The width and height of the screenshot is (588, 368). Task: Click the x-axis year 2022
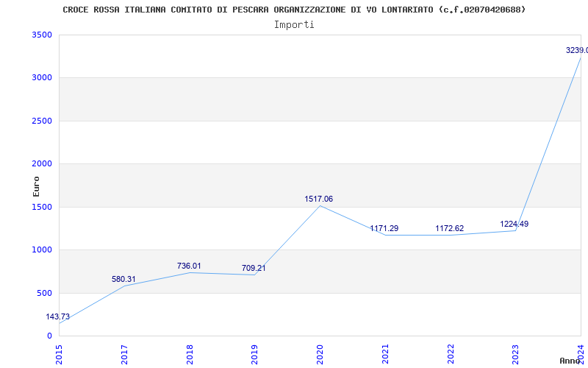coord(451,354)
